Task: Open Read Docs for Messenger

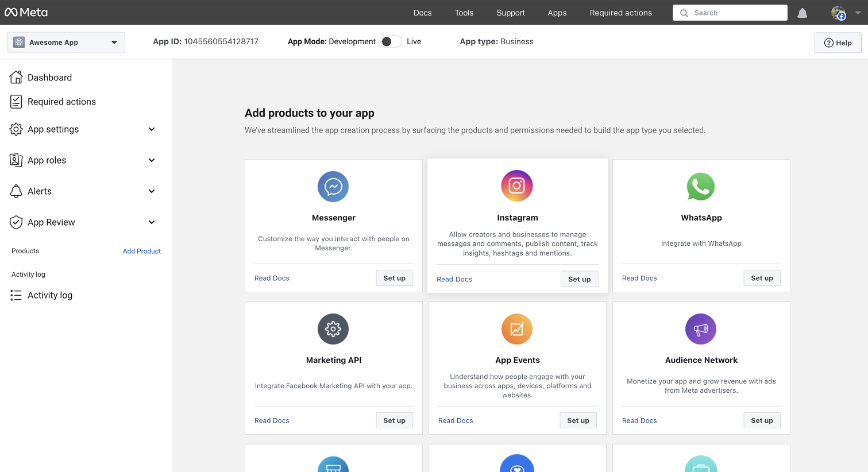Action: click(272, 278)
